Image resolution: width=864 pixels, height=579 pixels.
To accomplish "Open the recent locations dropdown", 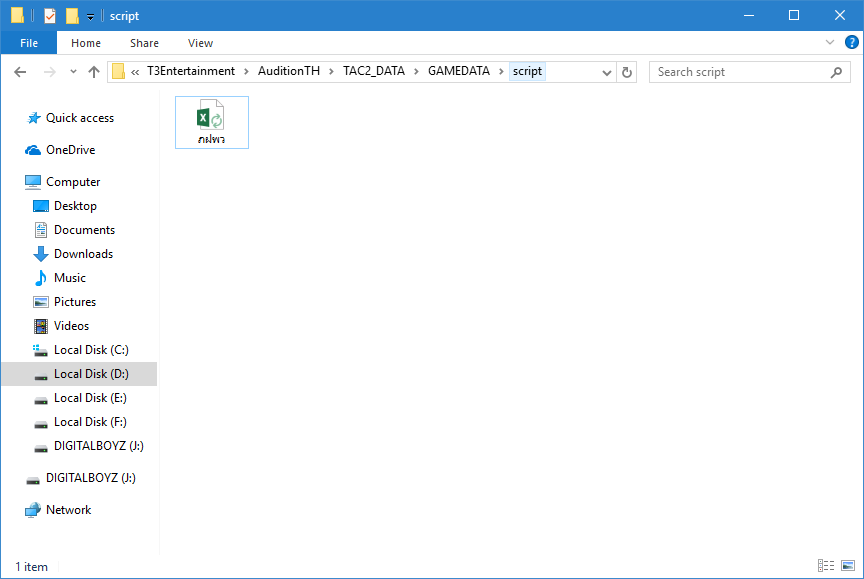I will [73, 72].
